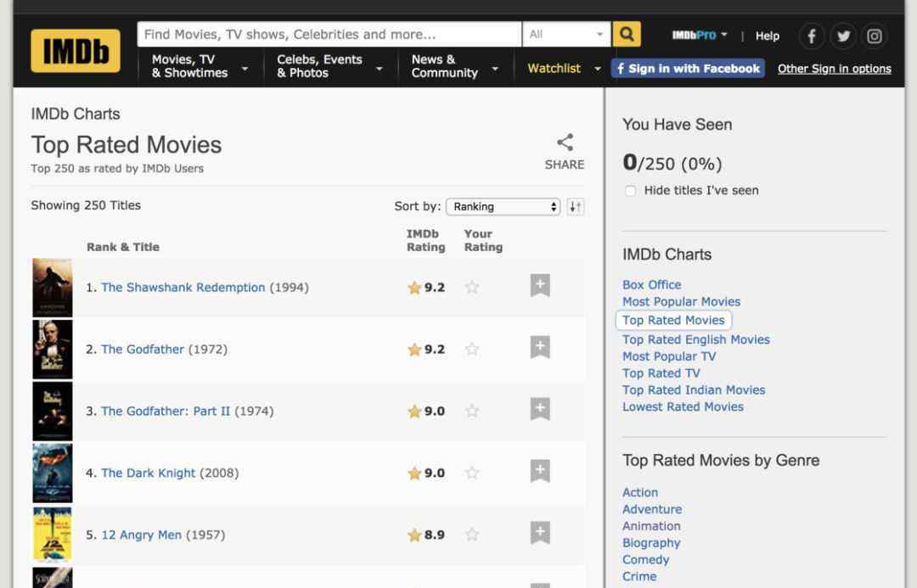Image resolution: width=917 pixels, height=588 pixels.
Task: Rate The Dark Knight with empty star
Action: 472,473
